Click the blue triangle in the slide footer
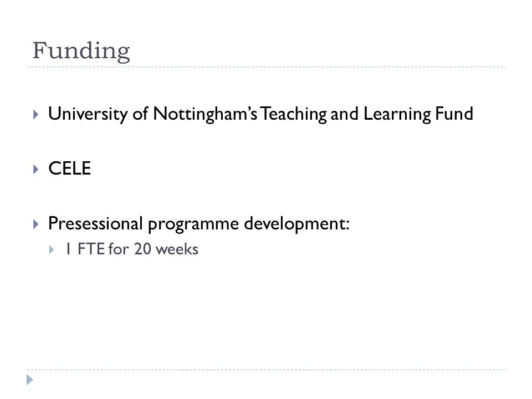This screenshot has height=399, width=532. tap(30, 380)
